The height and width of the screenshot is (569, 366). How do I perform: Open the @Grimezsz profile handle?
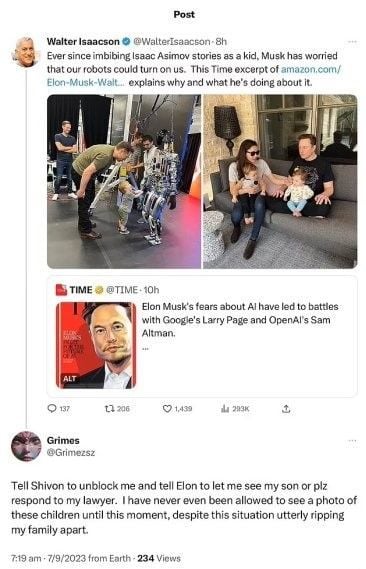click(71, 453)
